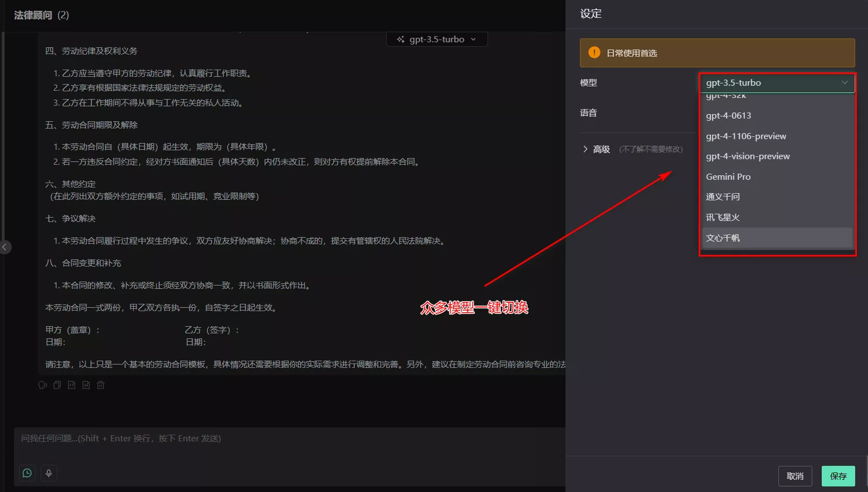This screenshot has width=868, height=492.
Task: Click 取消 to cancel settings
Action: (x=795, y=476)
